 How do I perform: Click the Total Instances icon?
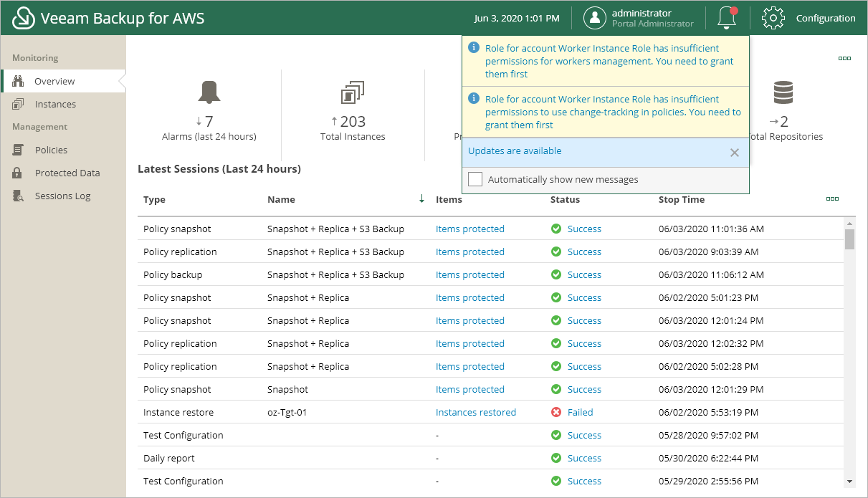[x=353, y=92]
